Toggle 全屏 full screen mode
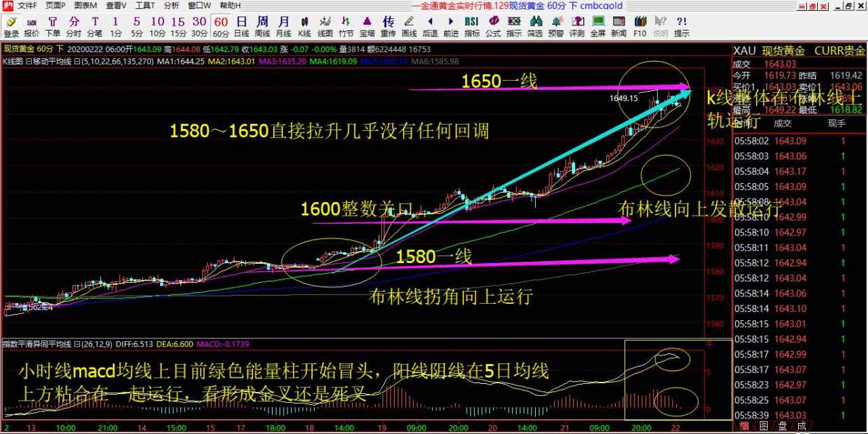 598,26
